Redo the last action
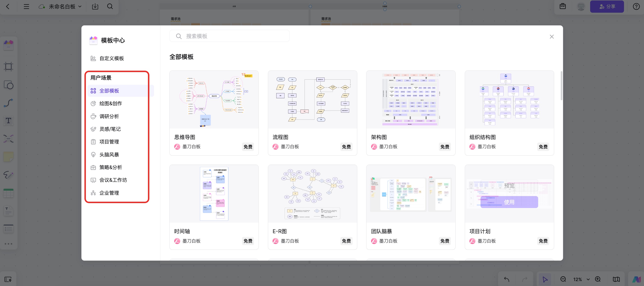The height and width of the screenshot is (286, 644). 525,279
